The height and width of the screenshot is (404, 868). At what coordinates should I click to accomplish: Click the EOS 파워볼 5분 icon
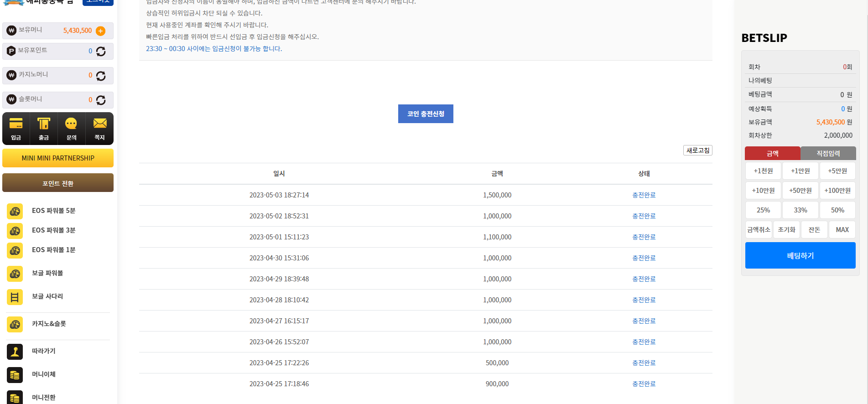(x=15, y=211)
